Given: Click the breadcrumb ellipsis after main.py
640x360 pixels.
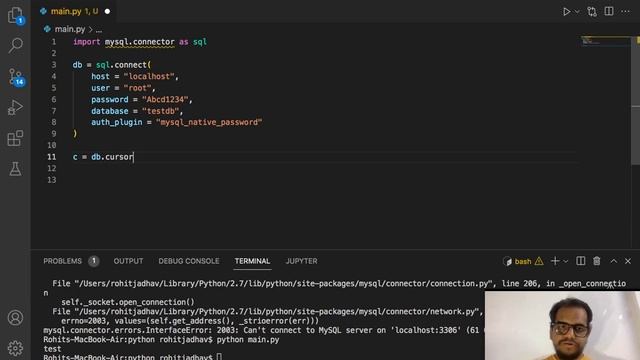Looking at the screenshot, I should 99,30.
